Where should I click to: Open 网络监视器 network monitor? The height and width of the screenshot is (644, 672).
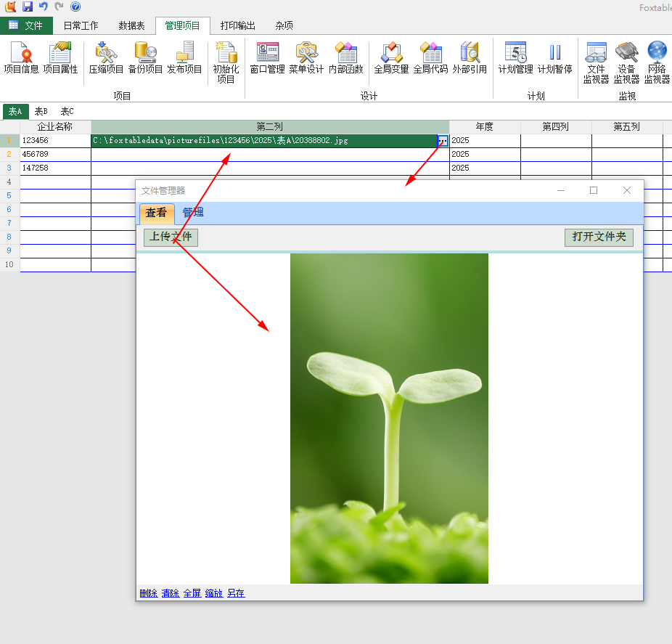pos(657,62)
